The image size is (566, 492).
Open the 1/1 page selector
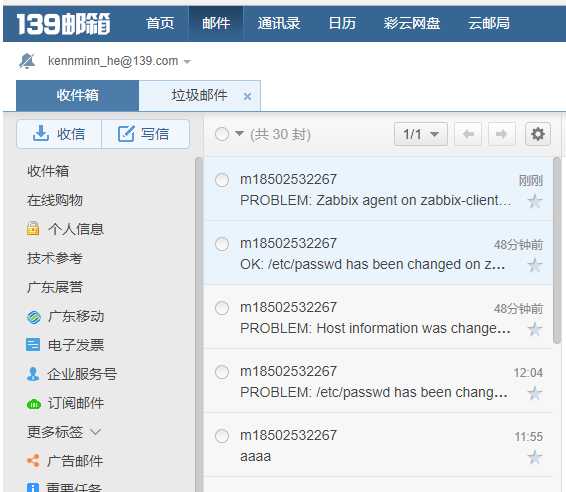421,134
